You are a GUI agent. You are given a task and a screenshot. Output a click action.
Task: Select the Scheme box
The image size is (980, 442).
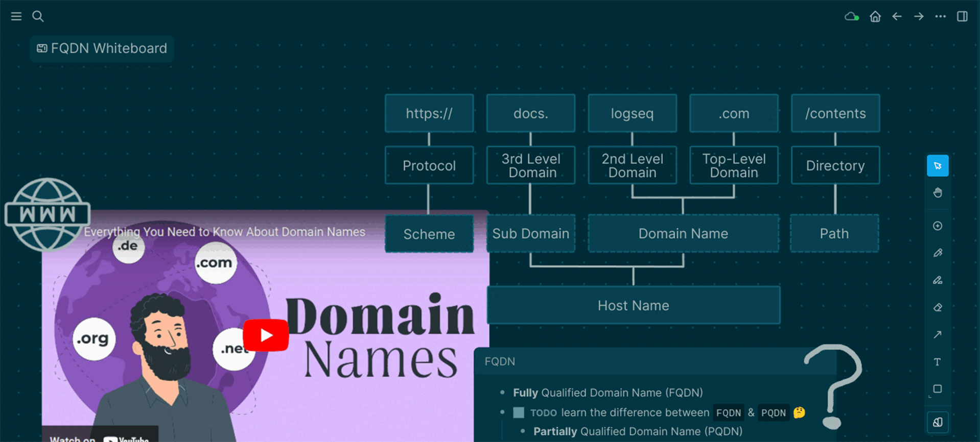[429, 234]
